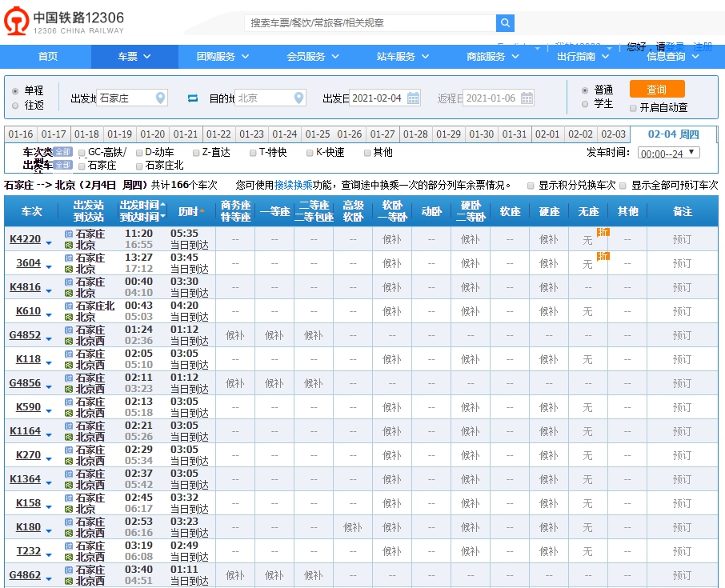This screenshot has height=588, width=725.
Task: Enable 开启自动查 auto-query checkbox
Action: (x=633, y=107)
